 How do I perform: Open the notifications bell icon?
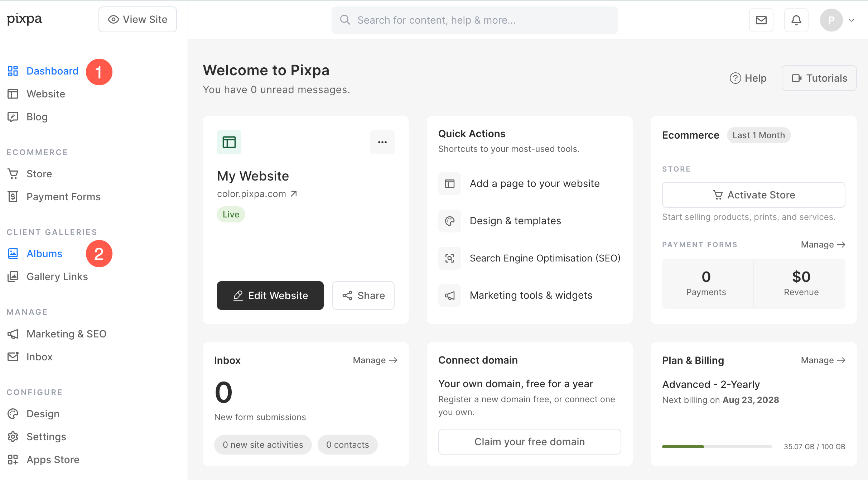[x=796, y=20]
